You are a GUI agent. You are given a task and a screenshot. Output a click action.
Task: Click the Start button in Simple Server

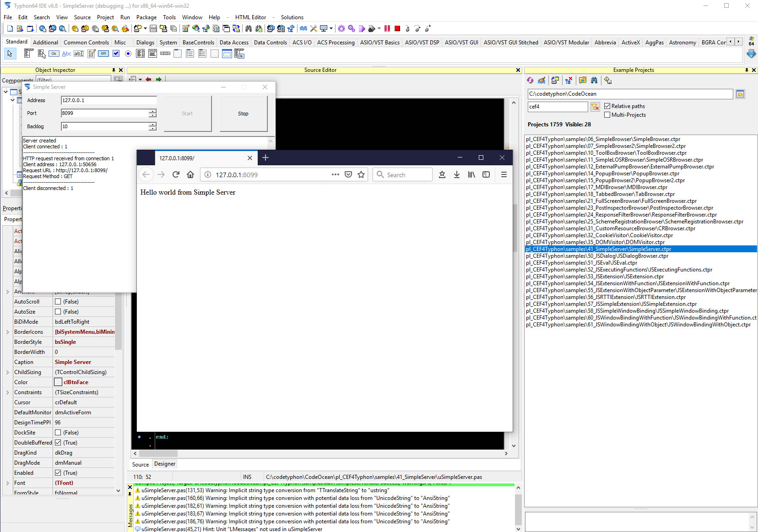tap(187, 114)
